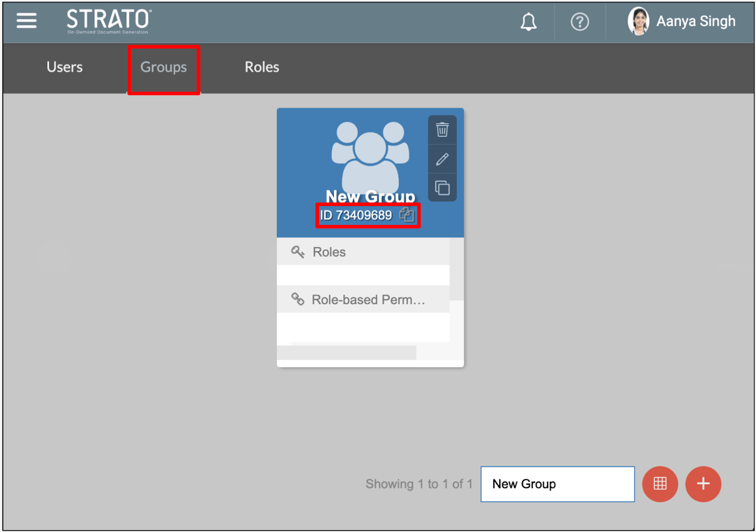Expand the Role-based Permissions section

point(369,300)
